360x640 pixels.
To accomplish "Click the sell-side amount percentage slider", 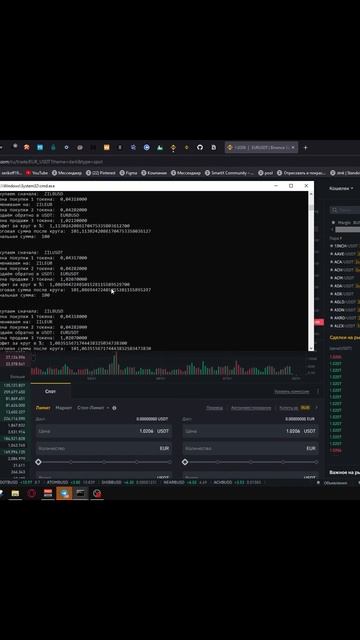I will [x=250, y=462].
